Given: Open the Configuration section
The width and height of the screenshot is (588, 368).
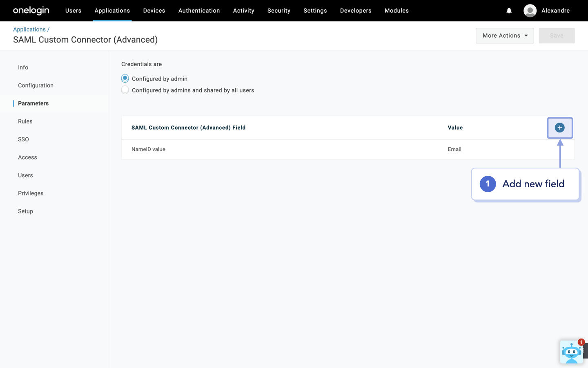Looking at the screenshot, I should [x=36, y=85].
